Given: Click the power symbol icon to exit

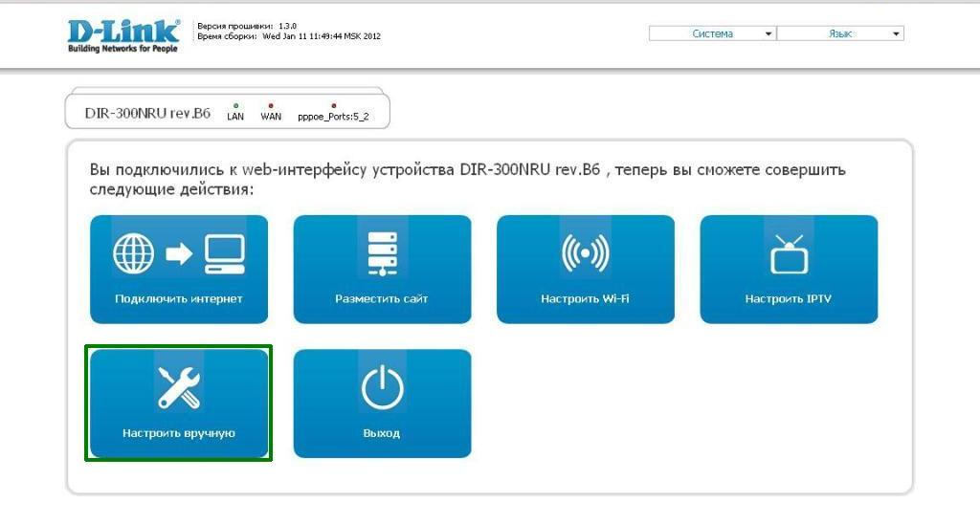Looking at the screenshot, I should [382, 388].
